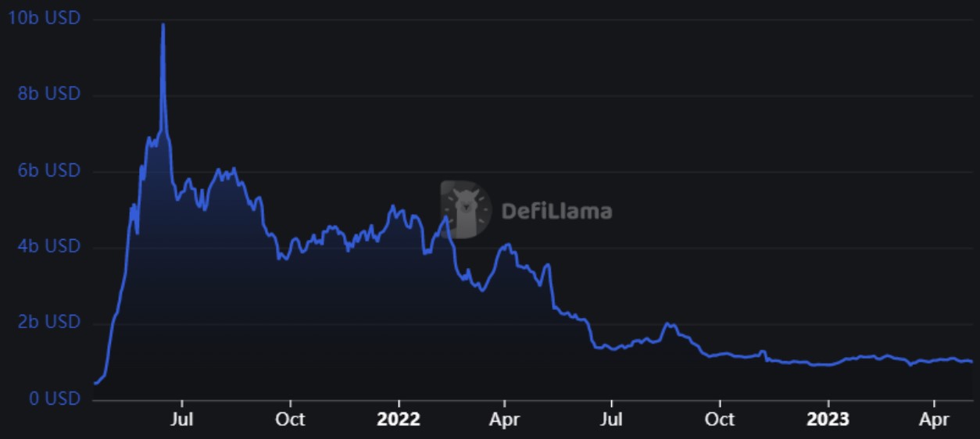Select the Oct label just before 2023
This screenshot has width=980, height=439.
click(x=719, y=419)
